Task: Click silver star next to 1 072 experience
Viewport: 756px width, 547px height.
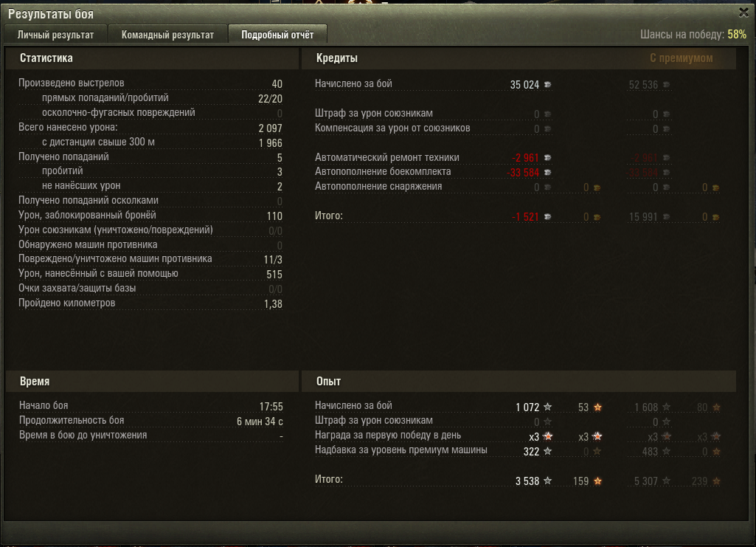Action: click(x=548, y=407)
